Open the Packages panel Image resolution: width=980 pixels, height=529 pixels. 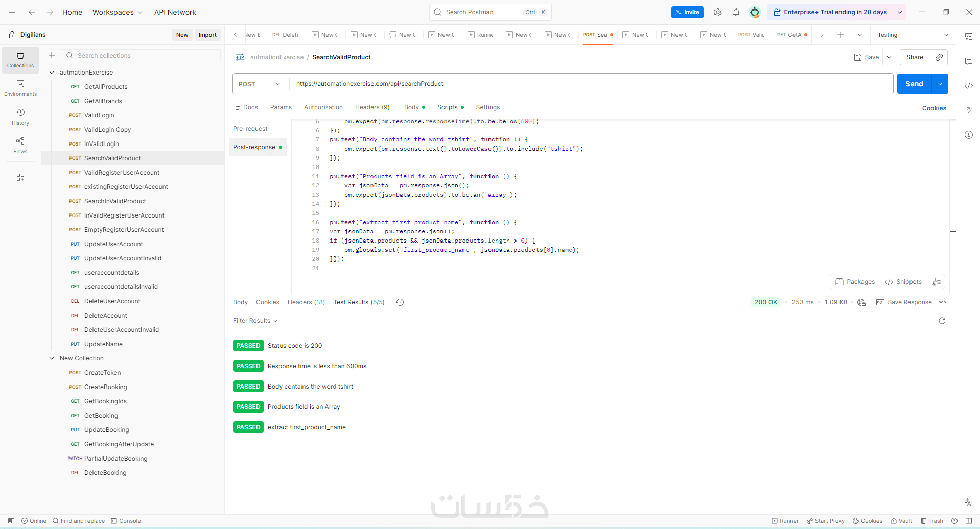click(x=855, y=282)
